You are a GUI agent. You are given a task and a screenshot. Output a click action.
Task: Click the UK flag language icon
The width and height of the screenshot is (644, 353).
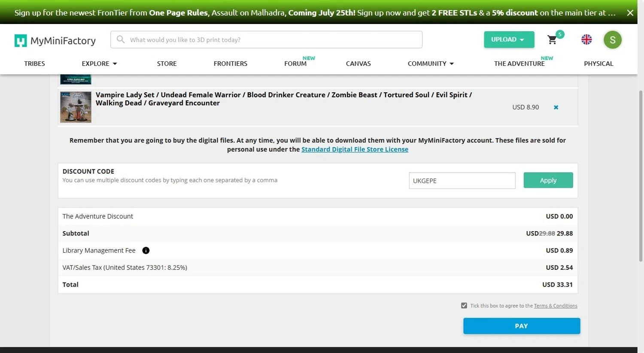point(586,39)
